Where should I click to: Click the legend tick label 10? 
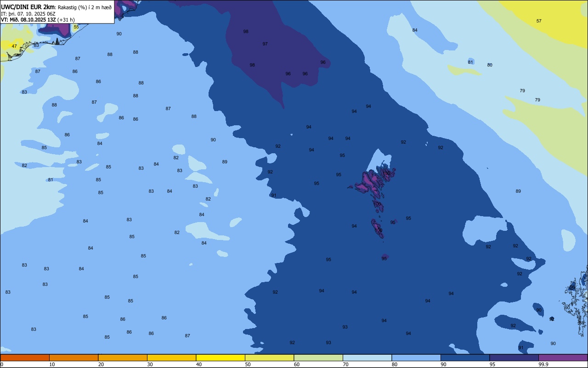pyautogui.click(x=52, y=364)
